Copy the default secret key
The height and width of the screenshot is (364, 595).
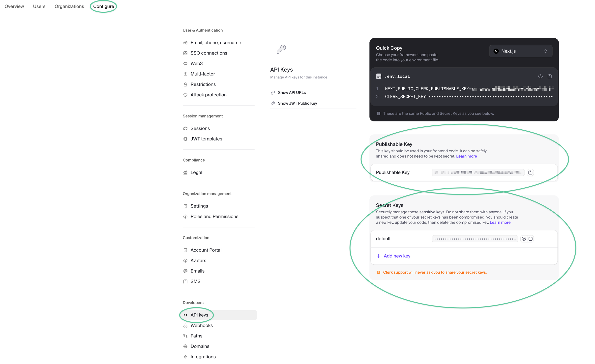pos(531,239)
